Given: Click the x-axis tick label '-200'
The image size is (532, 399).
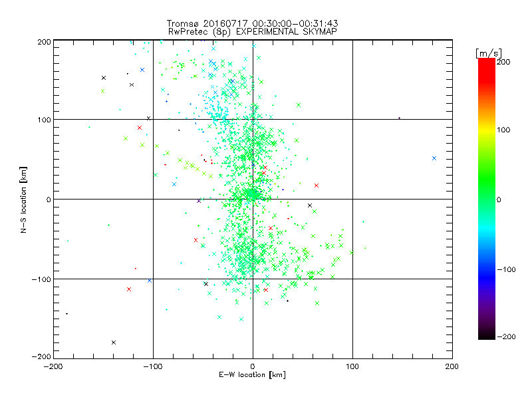Looking at the screenshot, I should pyautogui.click(x=53, y=366).
